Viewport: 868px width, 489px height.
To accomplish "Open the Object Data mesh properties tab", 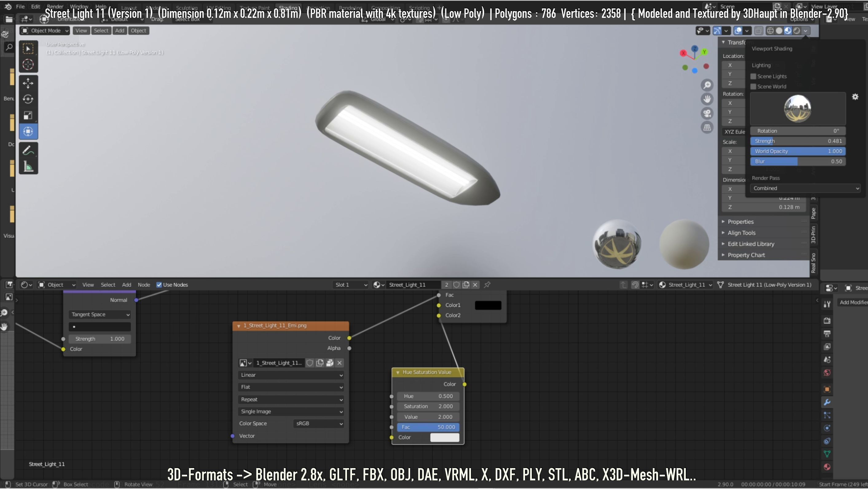I will pyautogui.click(x=827, y=454).
